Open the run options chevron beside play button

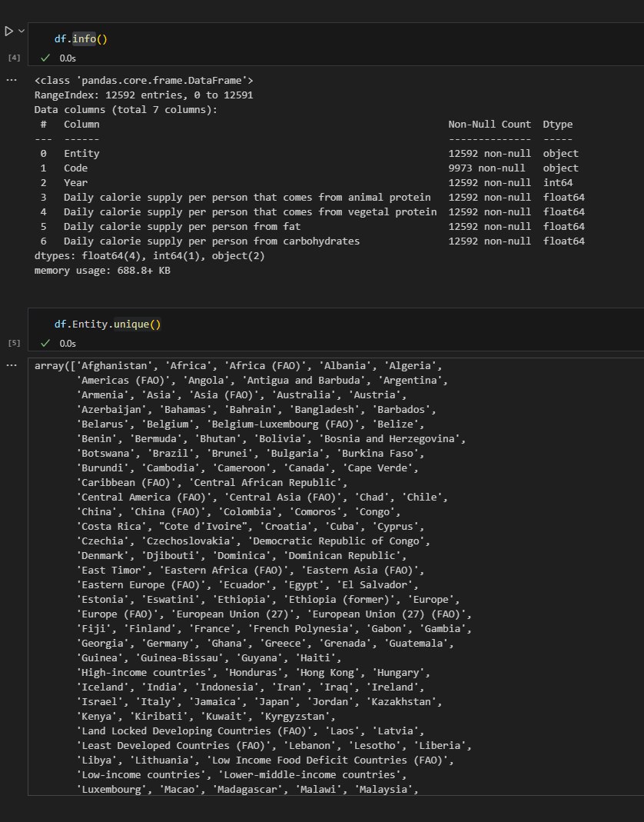coord(22,32)
